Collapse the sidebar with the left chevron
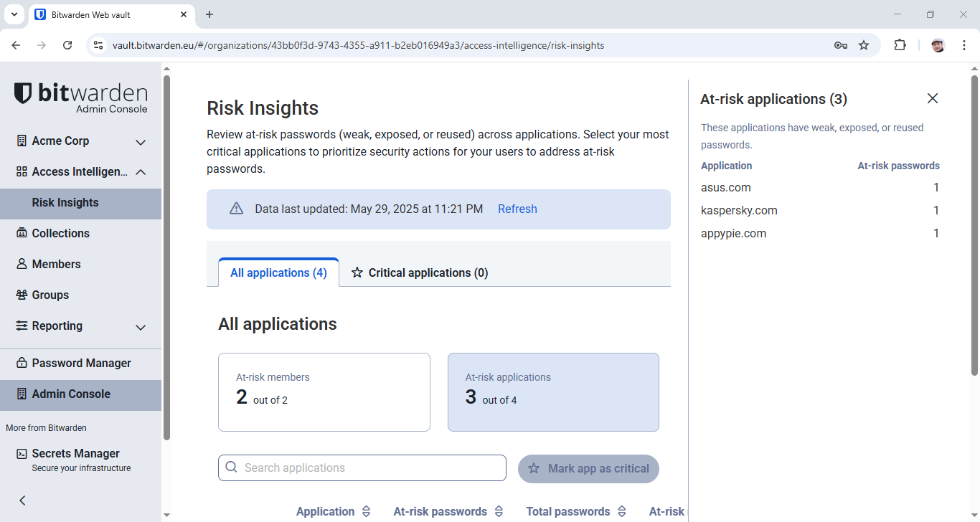 pos(22,500)
